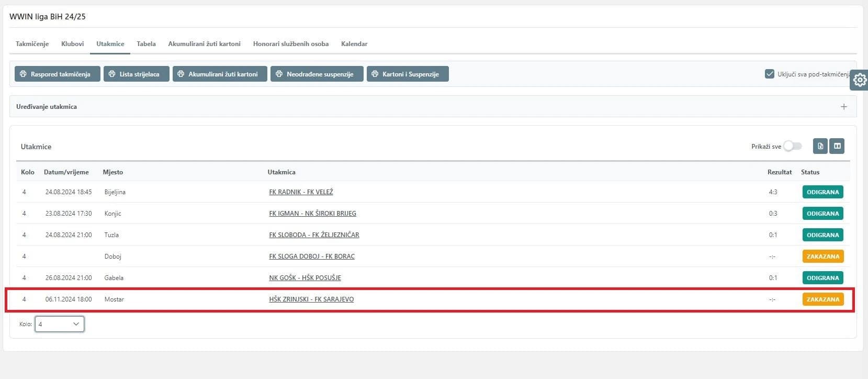Image resolution: width=868 pixels, height=379 pixels.
Task: Click venue Tuzla
Action: pos(111,235)
